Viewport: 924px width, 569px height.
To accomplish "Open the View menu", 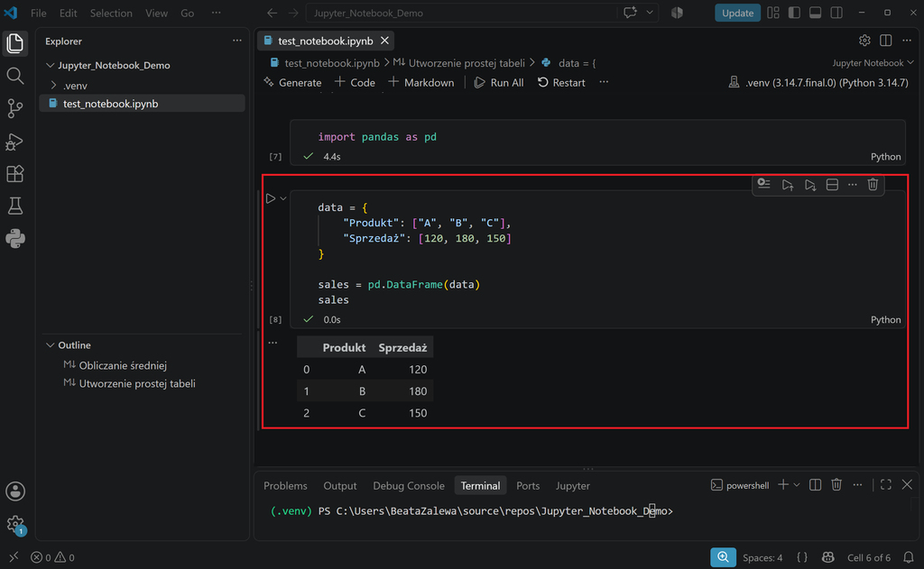I will 156,13.
